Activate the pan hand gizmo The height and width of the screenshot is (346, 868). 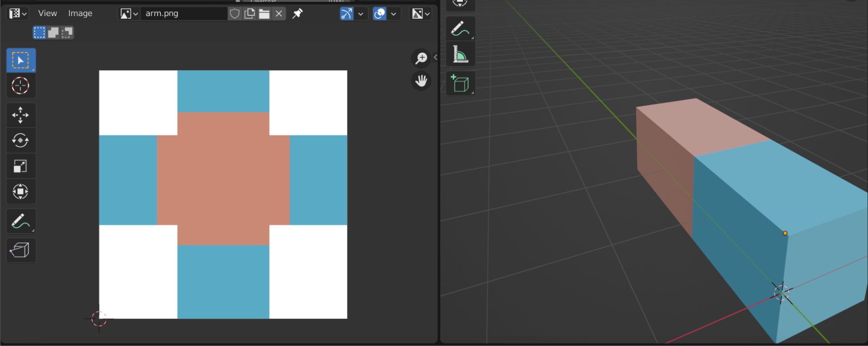(421, 81)
